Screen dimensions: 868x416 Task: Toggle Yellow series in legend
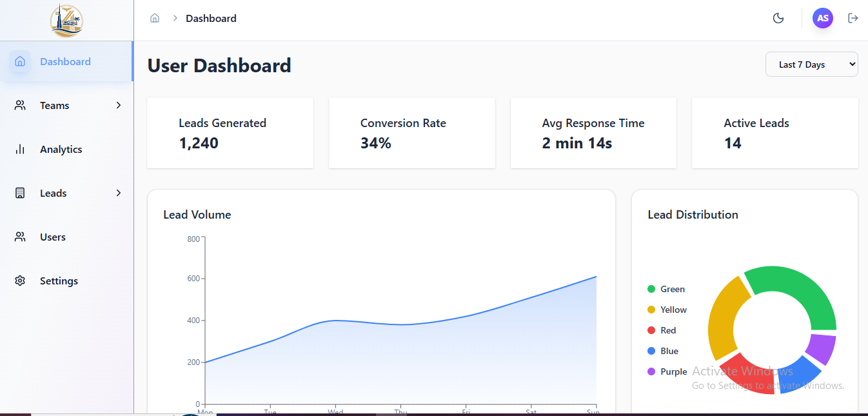(x=673, y=310)
